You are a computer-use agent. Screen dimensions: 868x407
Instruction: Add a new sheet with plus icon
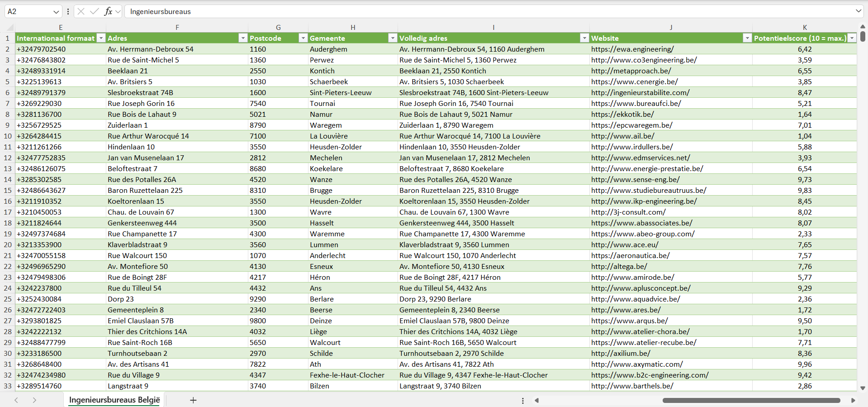point(193,400)
